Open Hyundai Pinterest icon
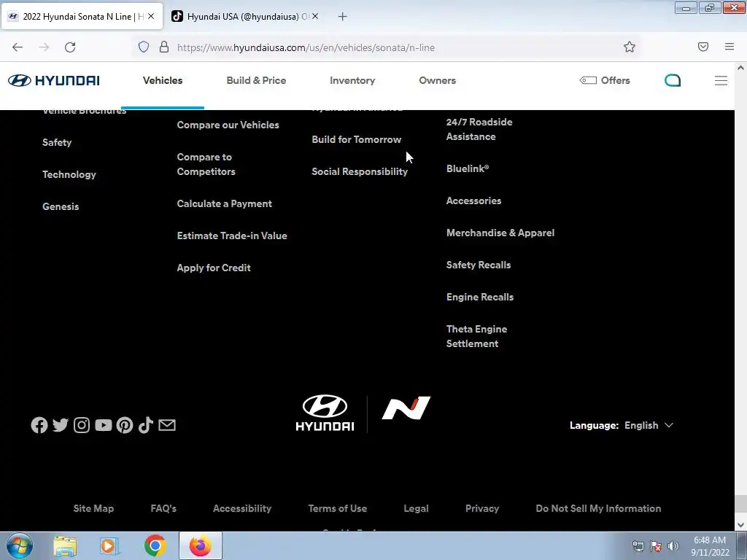 pos(125,425)
